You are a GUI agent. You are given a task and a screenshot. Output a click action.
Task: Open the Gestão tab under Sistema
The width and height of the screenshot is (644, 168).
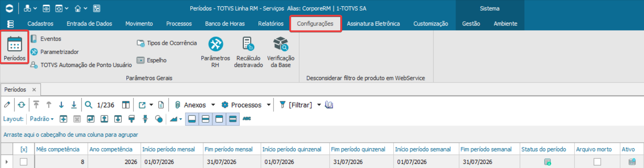471,23
